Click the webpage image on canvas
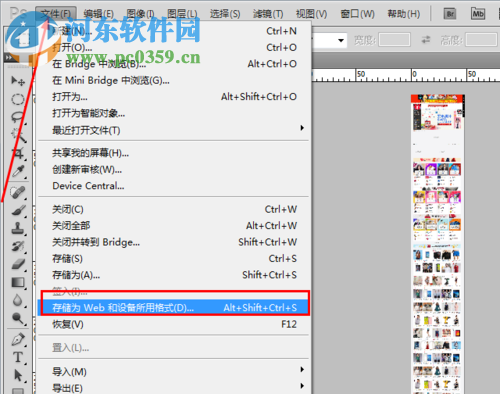Viewport: 500px width, 394px height. pyautogui.click(x=438, y=244)
